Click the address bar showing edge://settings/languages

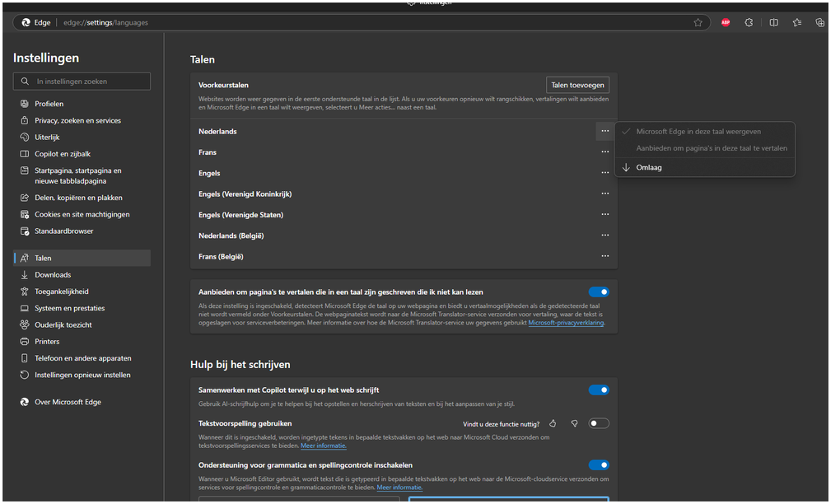coord(361,22)
